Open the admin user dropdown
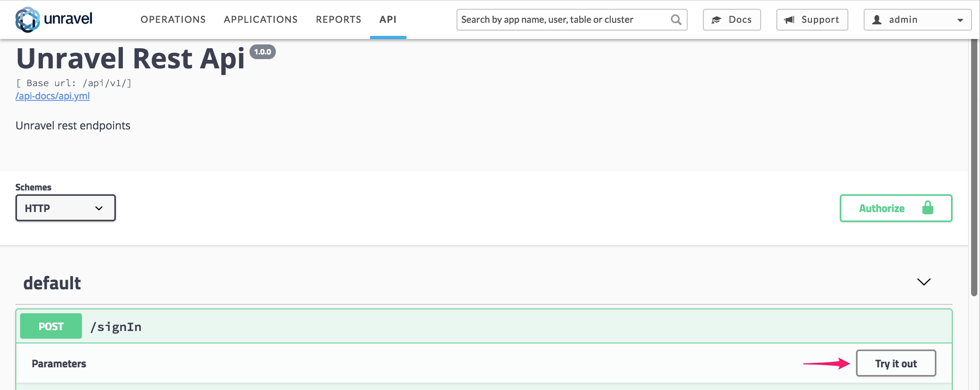 coord(917,20)
